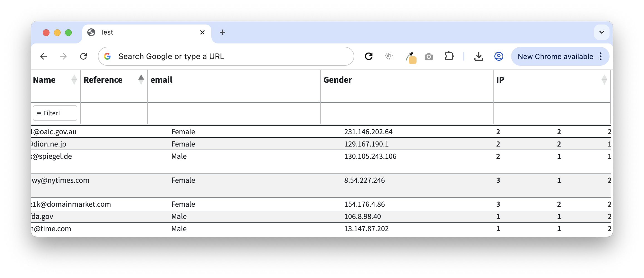This screenshot has width=644, height=278.
Task: Click the browser back arrow
Action: tap(43, 57)
